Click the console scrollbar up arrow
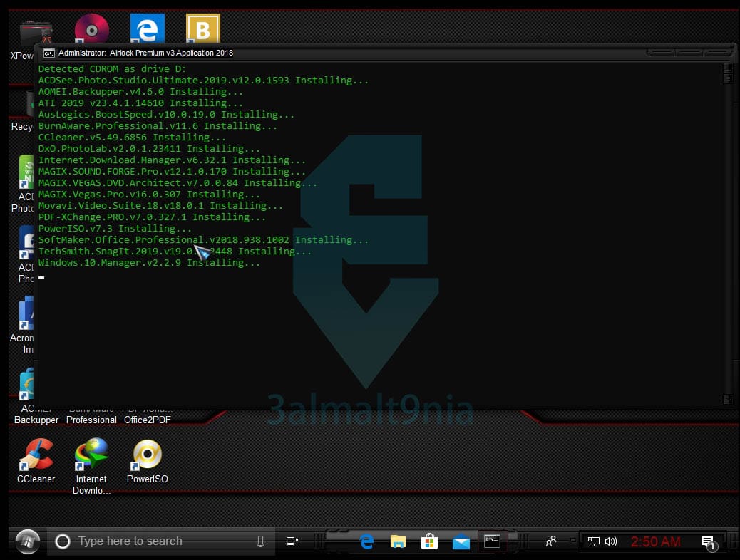 727,68
